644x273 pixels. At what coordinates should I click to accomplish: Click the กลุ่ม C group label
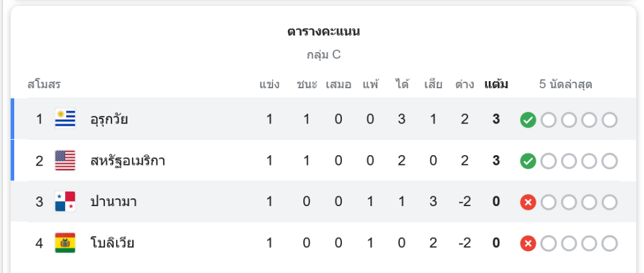323,55
